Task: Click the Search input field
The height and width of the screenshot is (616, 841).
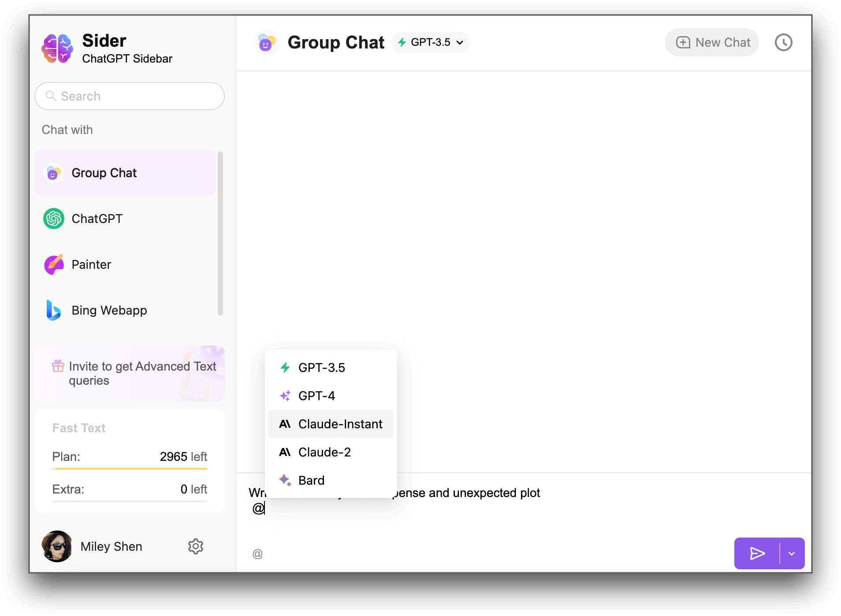Action: (x=130, y=96)
